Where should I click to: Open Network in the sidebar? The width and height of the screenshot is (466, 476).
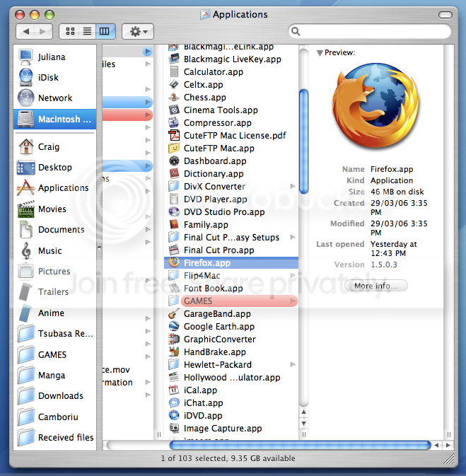point(55,98)
